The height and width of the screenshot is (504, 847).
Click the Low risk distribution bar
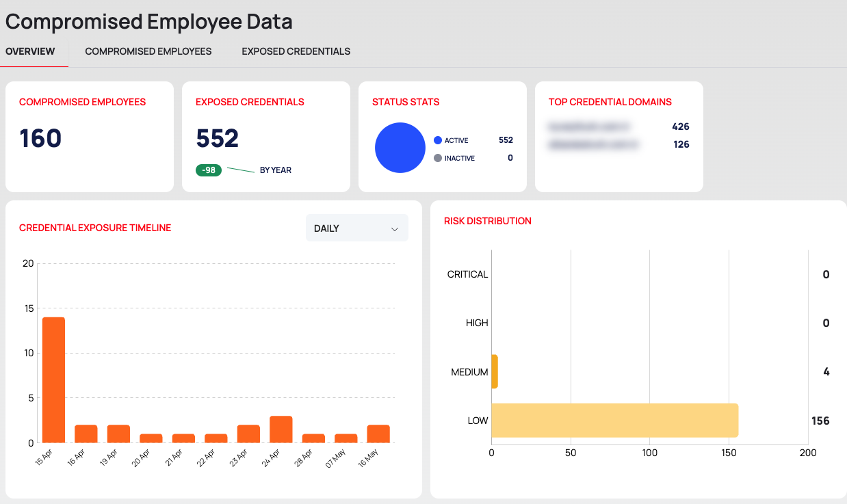click(x=615, y=421)
